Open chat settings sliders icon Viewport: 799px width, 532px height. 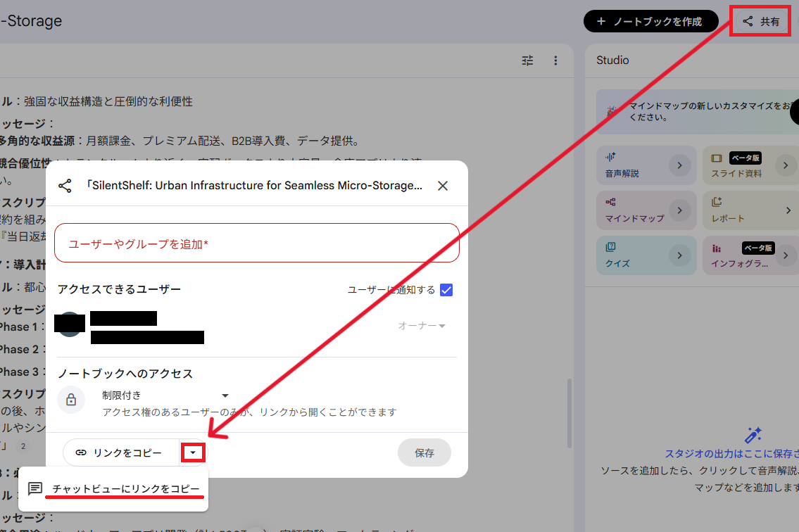pyautogui.click(x=527, y=61)
